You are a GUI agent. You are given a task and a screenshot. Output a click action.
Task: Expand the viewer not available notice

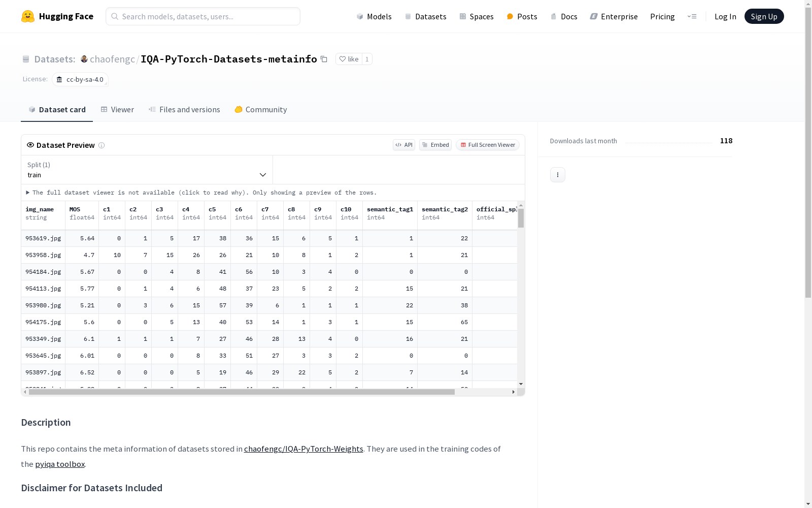201,193
